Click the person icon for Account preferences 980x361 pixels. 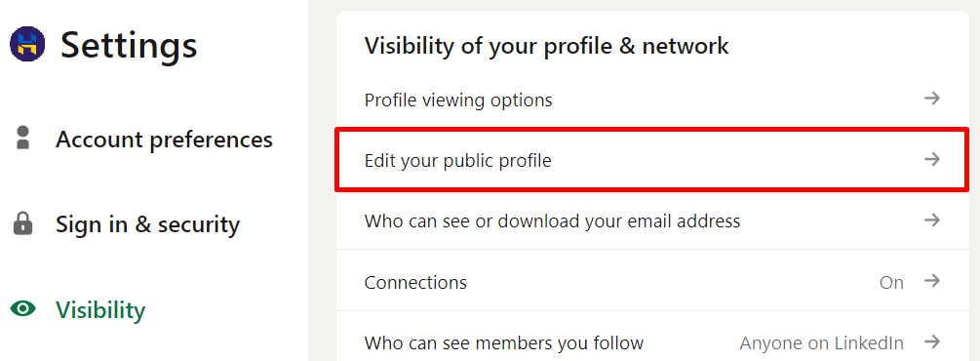click(23, 138)
